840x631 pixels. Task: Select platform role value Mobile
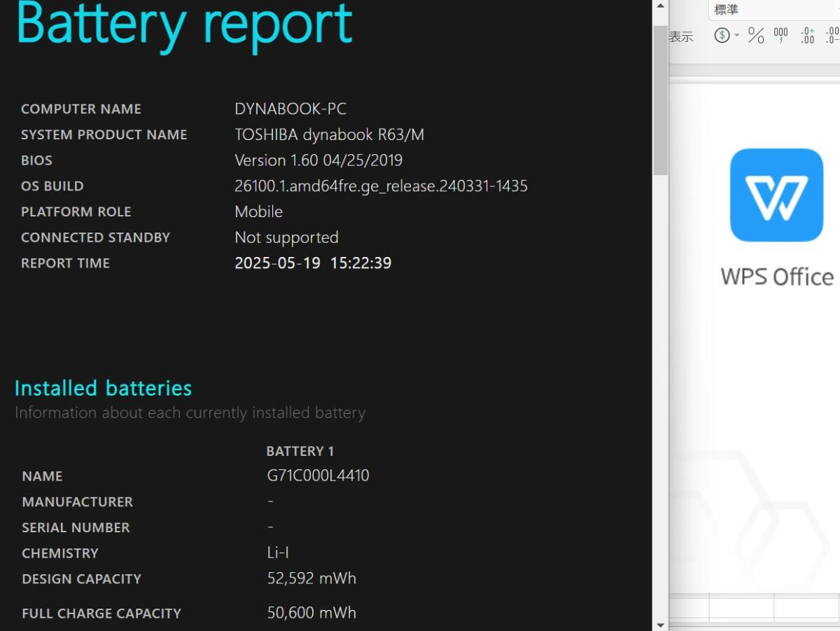click(258, 212)
